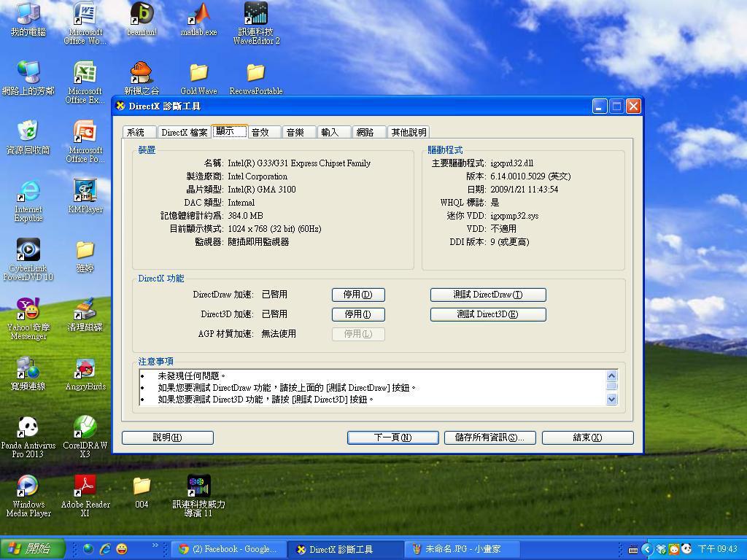This screenshot has width=747, height=560.
Task: Open Yahoo Messenger desktop icon
Action: (28, 311)
